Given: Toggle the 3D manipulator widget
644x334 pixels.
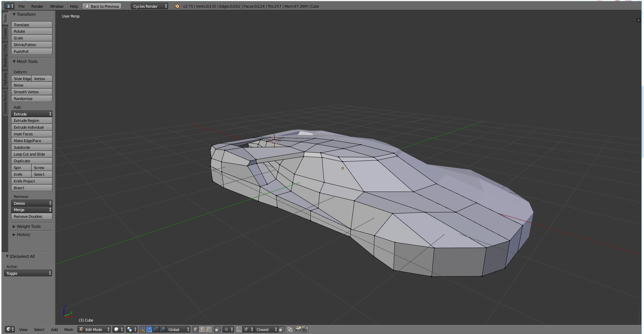Looking at the screenshot, I should [x=143, y=329].
